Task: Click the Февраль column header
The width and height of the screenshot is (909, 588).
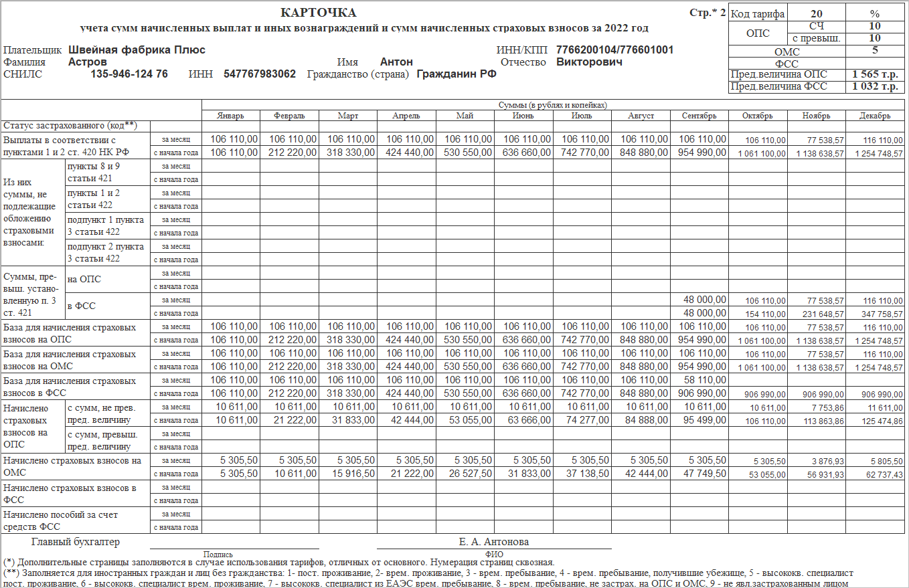Action: (289, 116)
